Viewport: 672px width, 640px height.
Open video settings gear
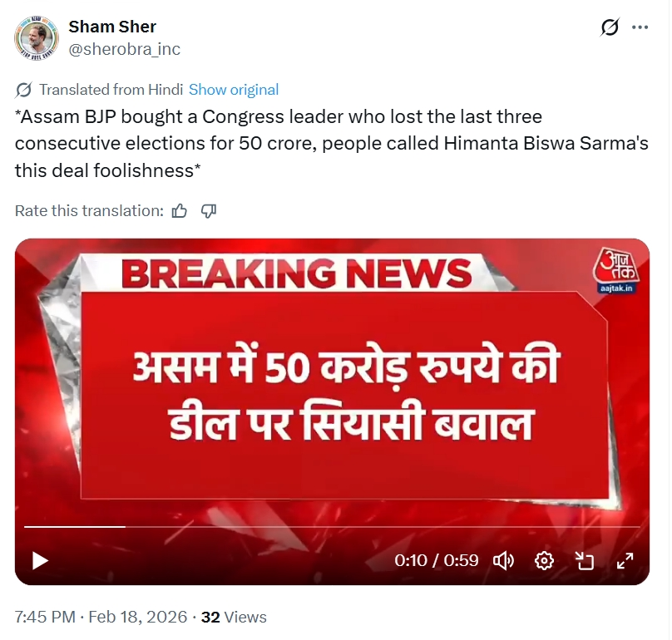pyautogui.click(x=544, y=560)
